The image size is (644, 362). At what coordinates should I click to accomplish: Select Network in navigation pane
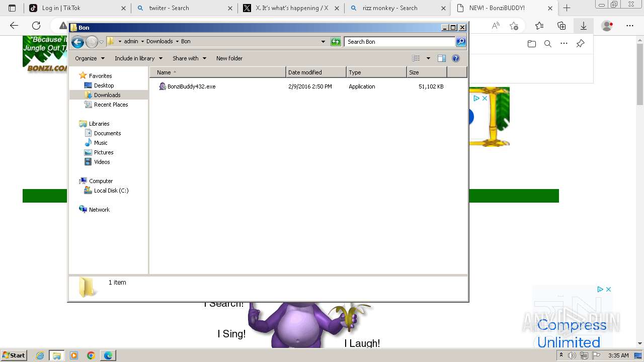(x=99, y=210)
